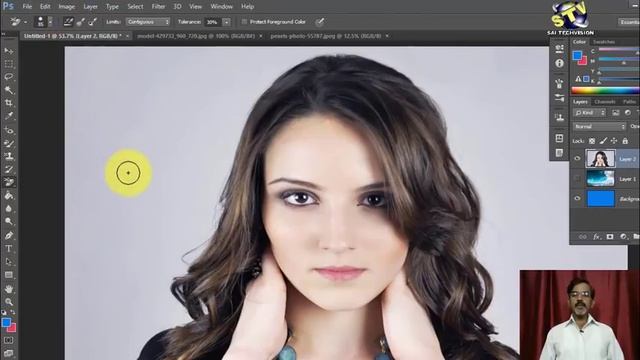Change screen mode at toolbox bottom
This screenshot has width=640, height=360.
click(x=9, y=353)
